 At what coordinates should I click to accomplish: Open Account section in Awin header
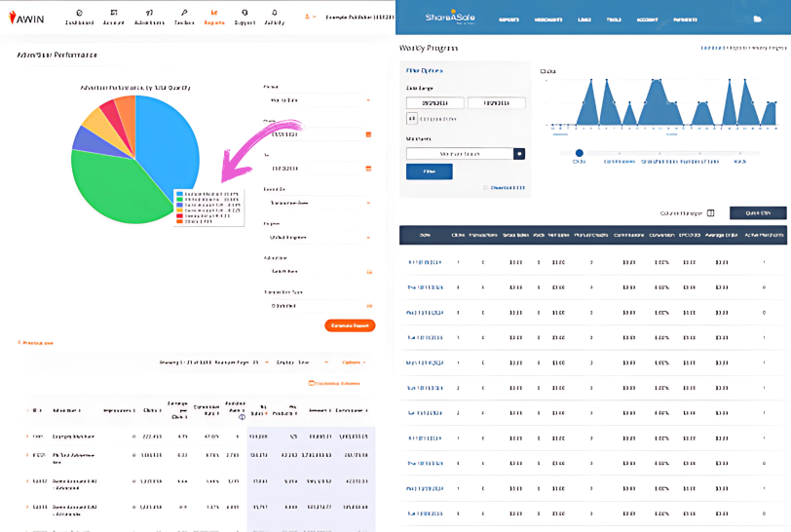pos(114,17)
